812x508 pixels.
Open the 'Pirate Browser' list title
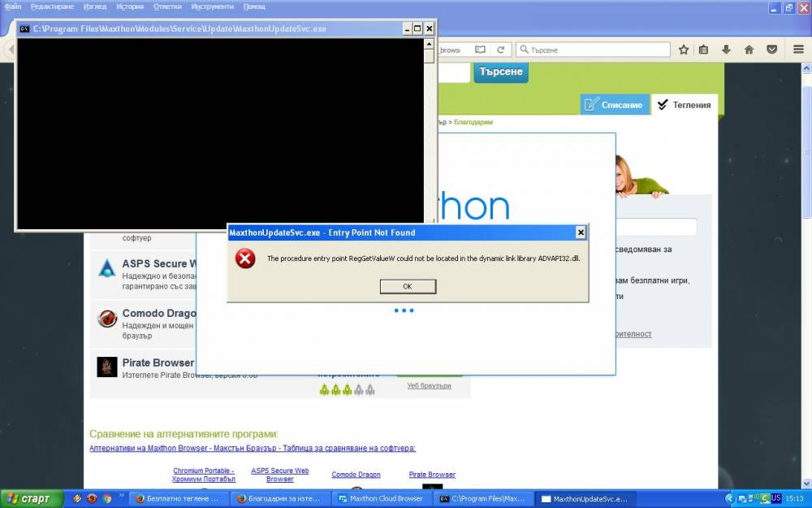pyautogui.click(x=158, y=363)
